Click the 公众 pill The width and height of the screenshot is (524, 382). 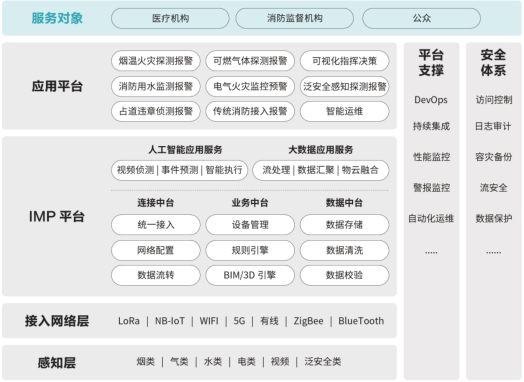[x=421, y=18]
